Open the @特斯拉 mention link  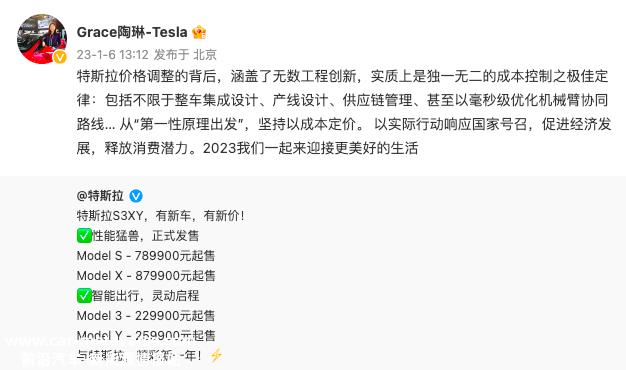coord(100,196)
